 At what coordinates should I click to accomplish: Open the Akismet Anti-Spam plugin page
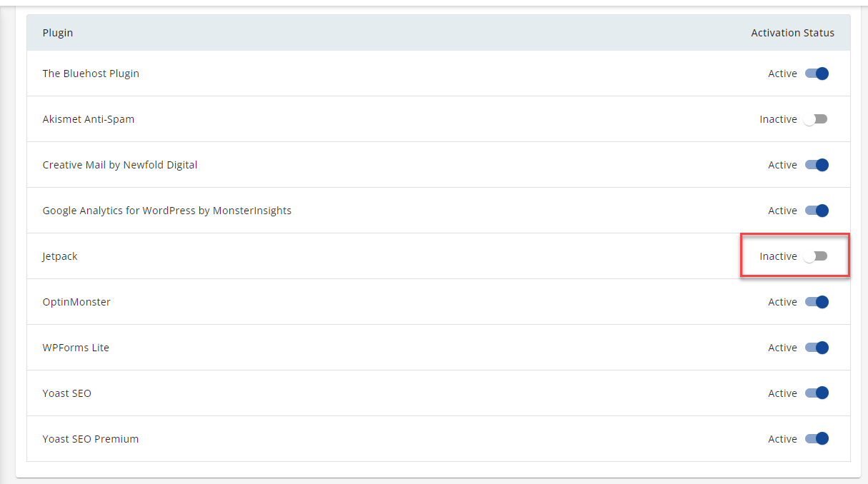point(89,119)
